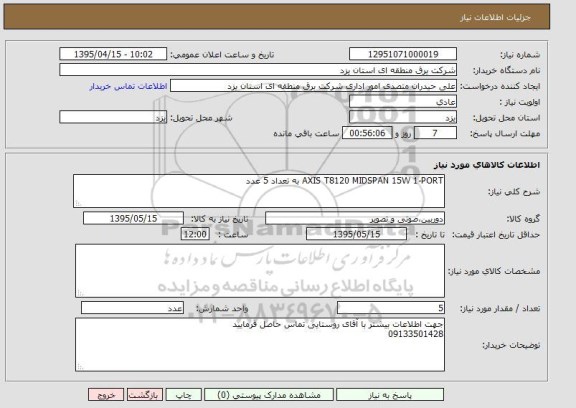Viewport: 576px width, 408px height.
Task: Click the واحد شمارش field عدد
Action: [132, 308]
